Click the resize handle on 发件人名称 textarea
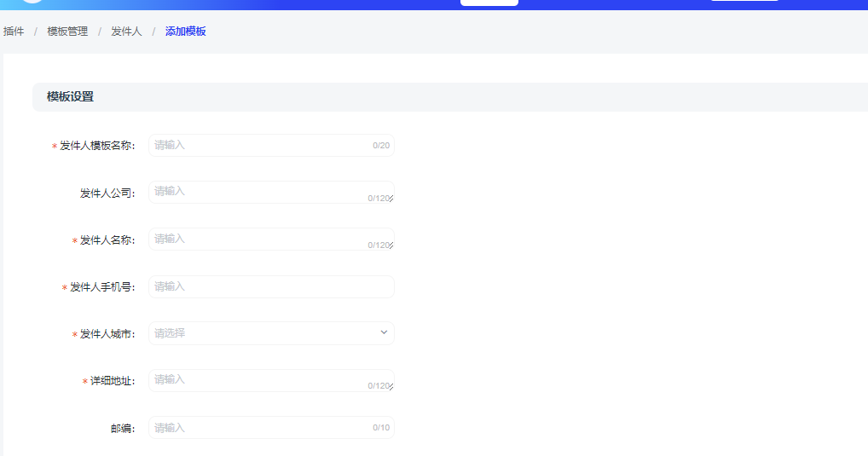Screen dimensions: 868x456 click(391, 246)
